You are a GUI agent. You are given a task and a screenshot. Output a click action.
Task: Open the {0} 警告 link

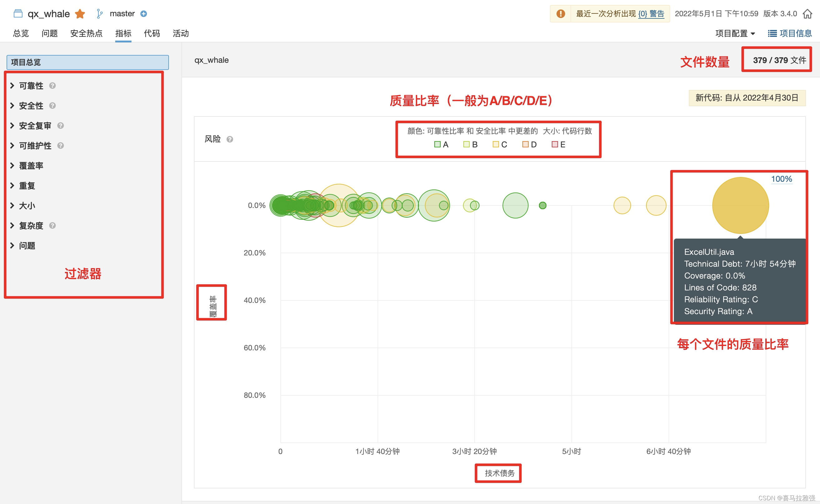coord(651,14)
